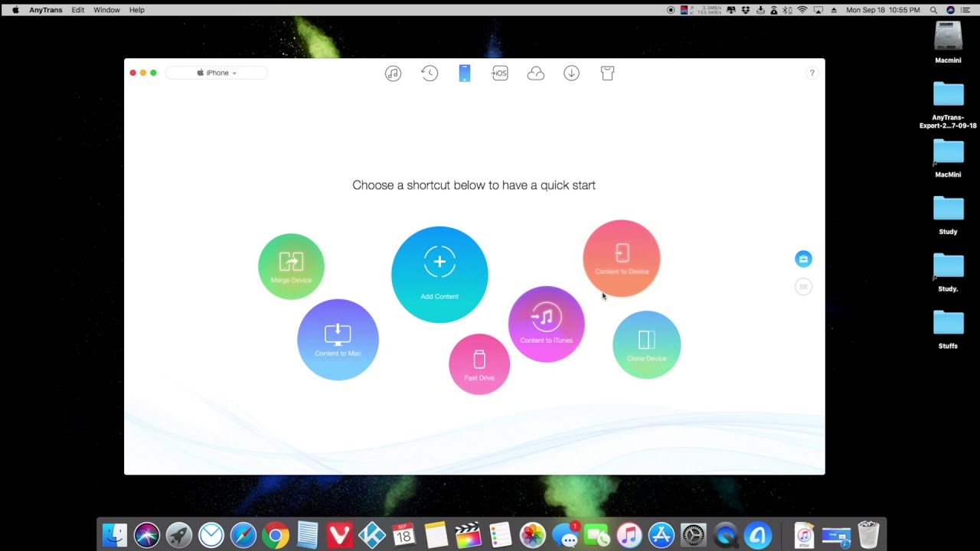The image size is (980, 551).
Task: Open AnyTrans icon in the dock
Action: (758, 535)
